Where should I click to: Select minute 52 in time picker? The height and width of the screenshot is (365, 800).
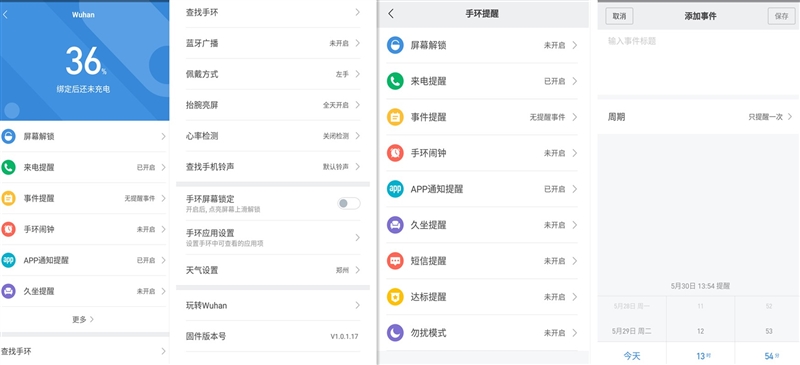point(769,306)
